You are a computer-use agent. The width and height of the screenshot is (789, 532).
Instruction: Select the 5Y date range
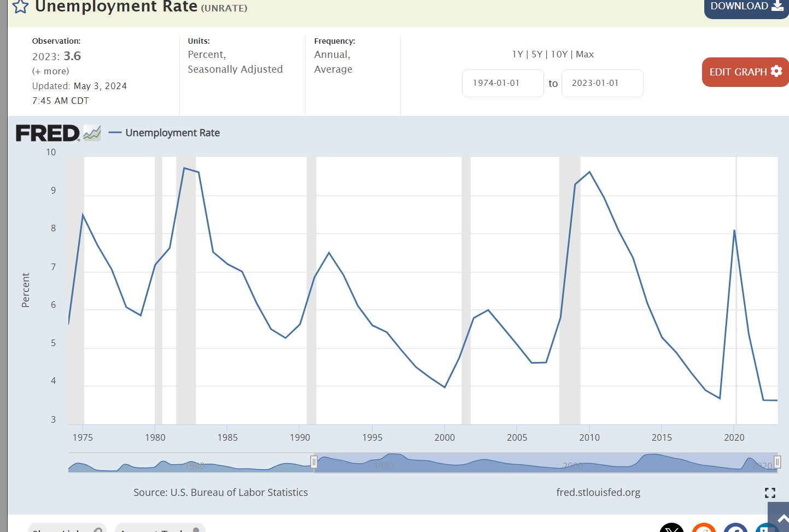coord(537,54)
